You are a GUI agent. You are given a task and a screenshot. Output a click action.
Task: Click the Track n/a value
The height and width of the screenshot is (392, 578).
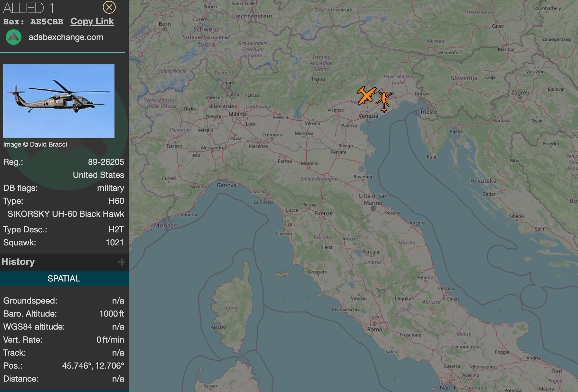click(x=118, y=353)
